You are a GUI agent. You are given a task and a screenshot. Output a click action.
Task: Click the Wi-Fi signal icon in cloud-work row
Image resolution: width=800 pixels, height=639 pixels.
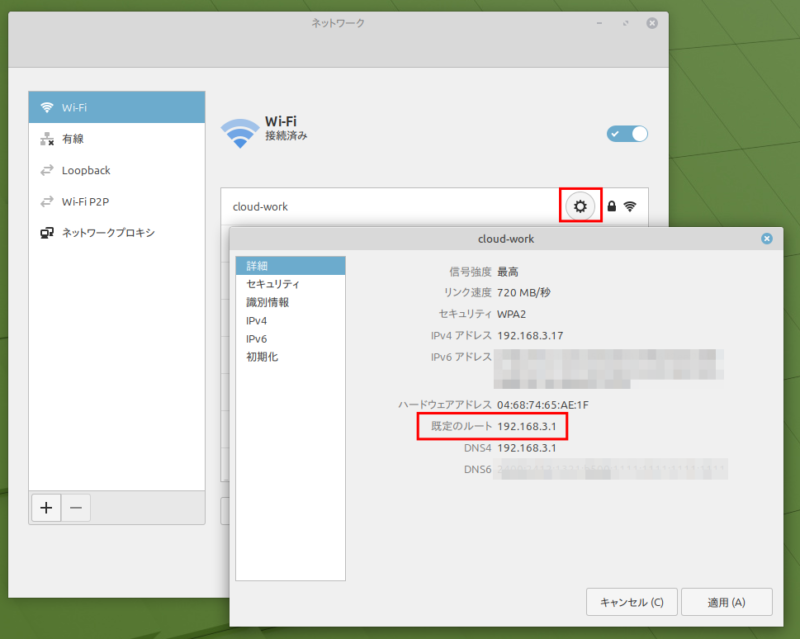pos(630,206)
